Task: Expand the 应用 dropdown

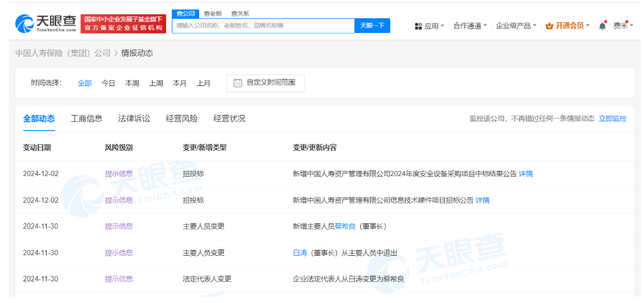Action: pos(434,26)
